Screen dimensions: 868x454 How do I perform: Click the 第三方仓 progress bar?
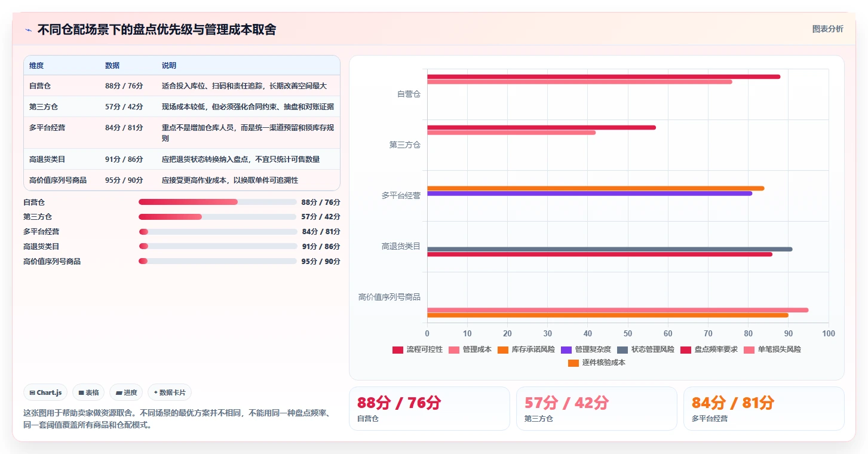[217, 217]
